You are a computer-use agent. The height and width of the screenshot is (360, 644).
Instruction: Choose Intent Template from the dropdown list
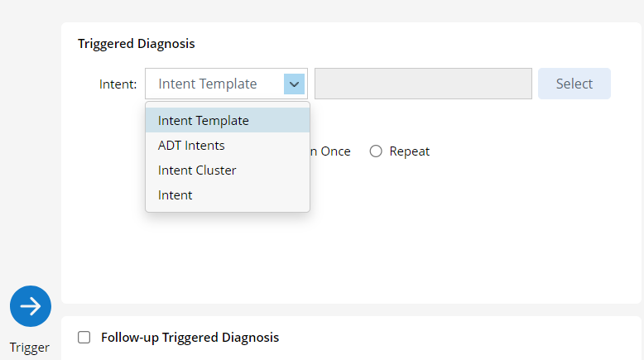(204, 121)
